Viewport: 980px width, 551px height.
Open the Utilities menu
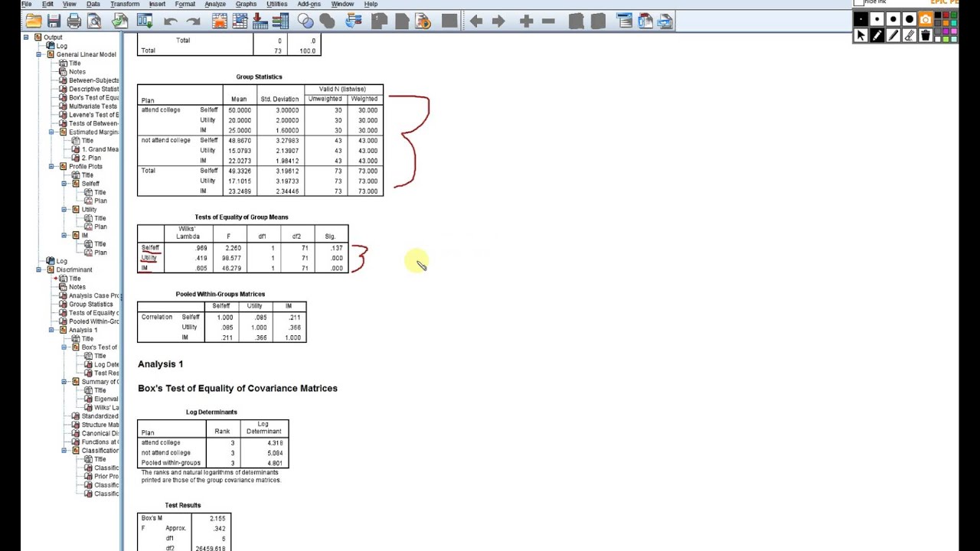click(276, 4)
